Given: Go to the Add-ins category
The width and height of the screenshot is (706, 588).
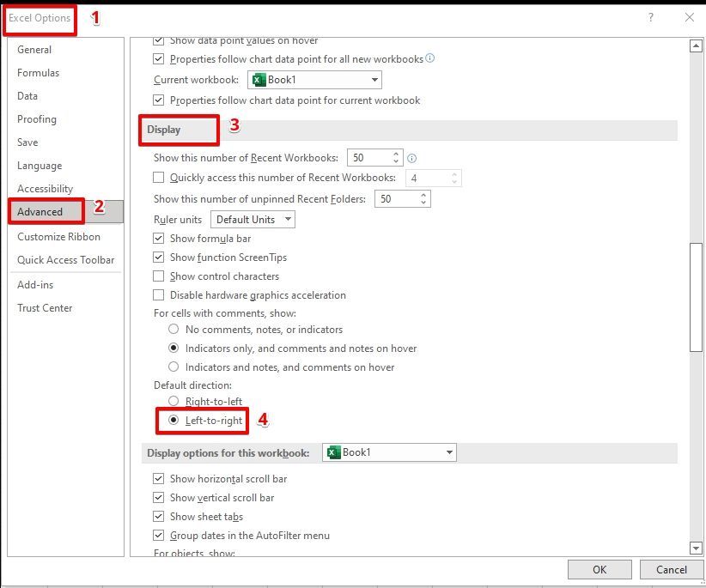Looking at the screenshot, I should click(35, 285).
